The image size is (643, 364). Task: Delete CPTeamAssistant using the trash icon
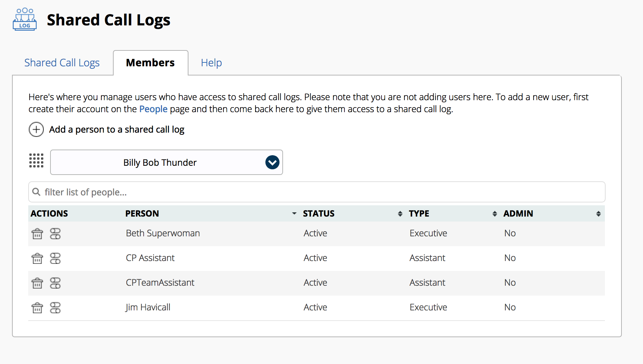(x=37, y=283)
